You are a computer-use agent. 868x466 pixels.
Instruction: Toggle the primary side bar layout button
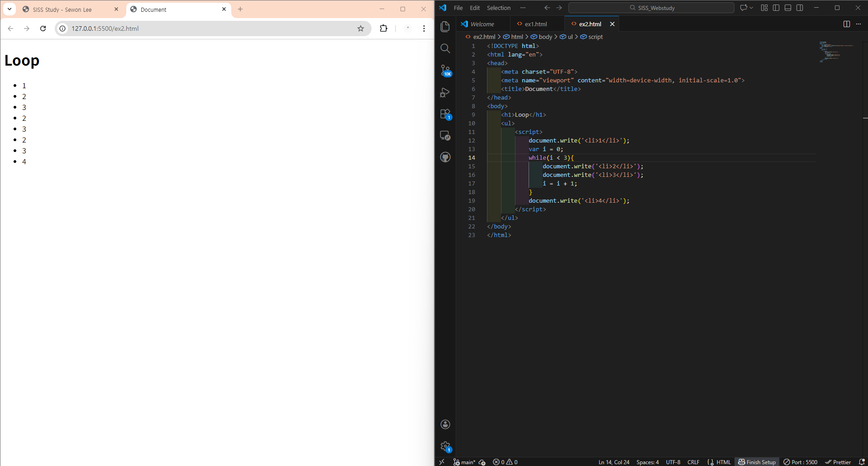[776, 8]
